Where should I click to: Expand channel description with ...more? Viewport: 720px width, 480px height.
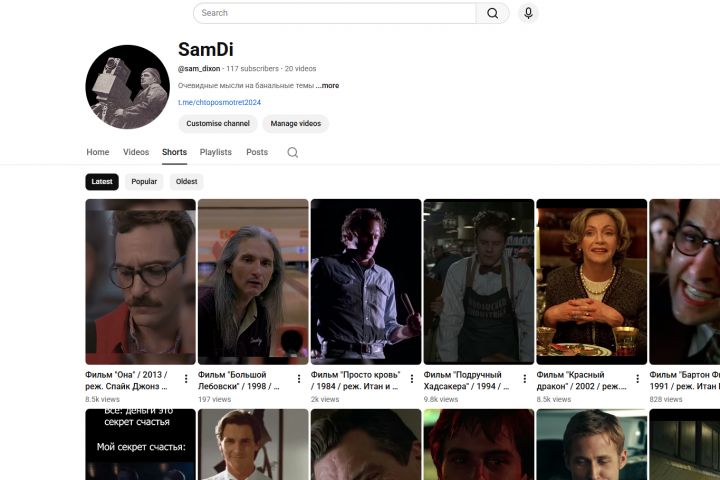328,85
